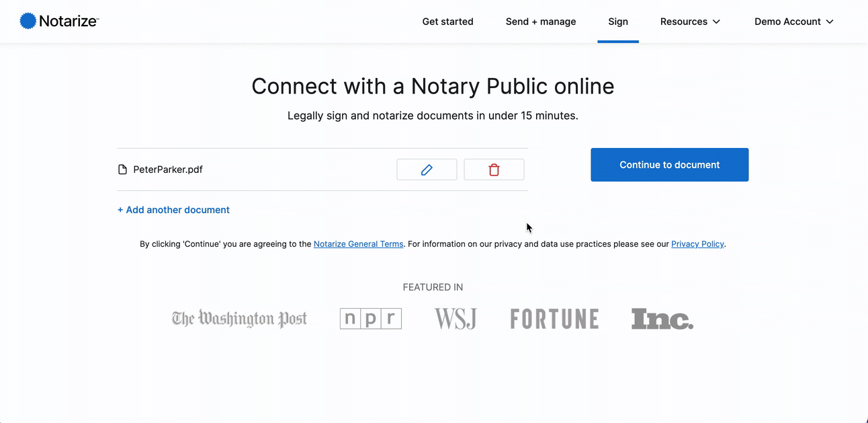Screen dimensions: 868x423
Task: Click Add another document
Action: point(173,209)
